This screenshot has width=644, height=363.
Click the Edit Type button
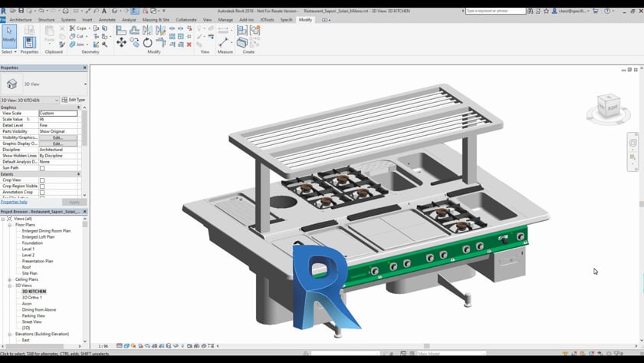[74, 100]
